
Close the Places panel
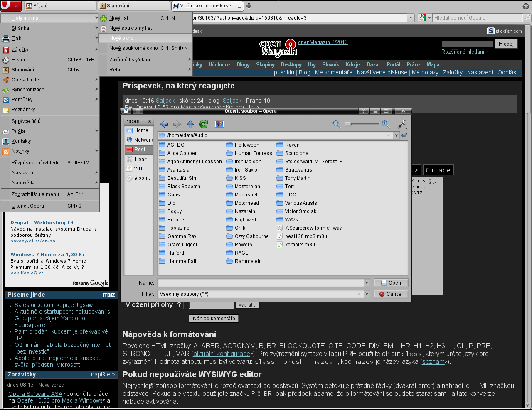[x=150, y=121]
